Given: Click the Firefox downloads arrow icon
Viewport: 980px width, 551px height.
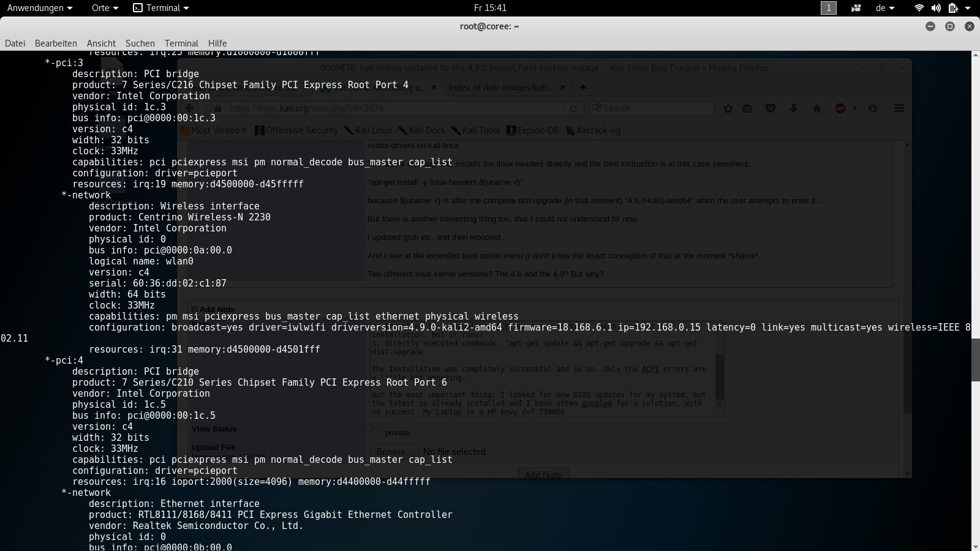Looking at the screenshot, I should tap(794, 108).
